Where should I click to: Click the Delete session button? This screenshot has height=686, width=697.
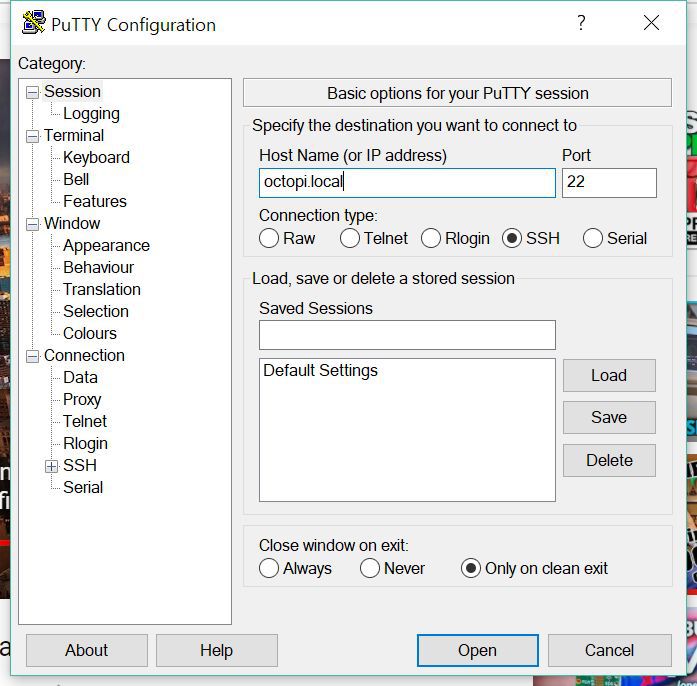pos(609,460)
